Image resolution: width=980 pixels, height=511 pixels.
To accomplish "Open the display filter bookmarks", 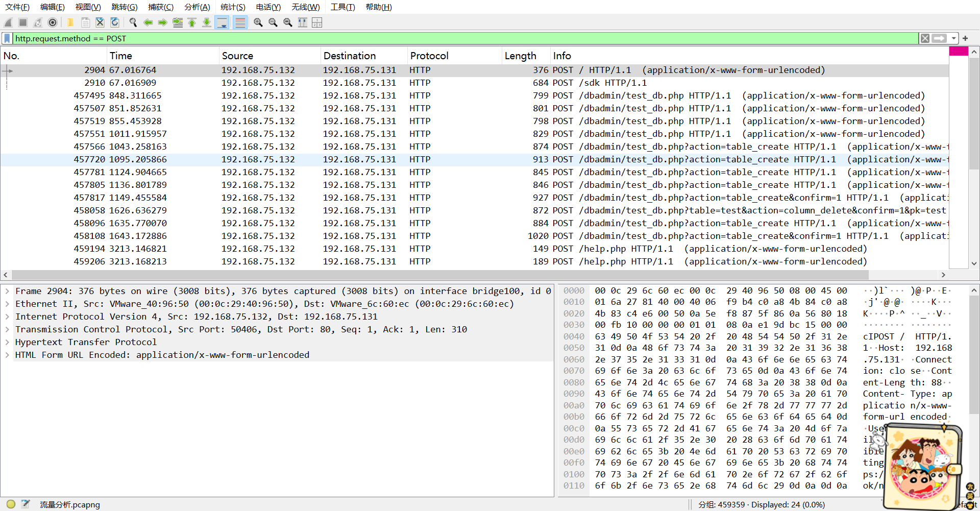I will (7, 38).
